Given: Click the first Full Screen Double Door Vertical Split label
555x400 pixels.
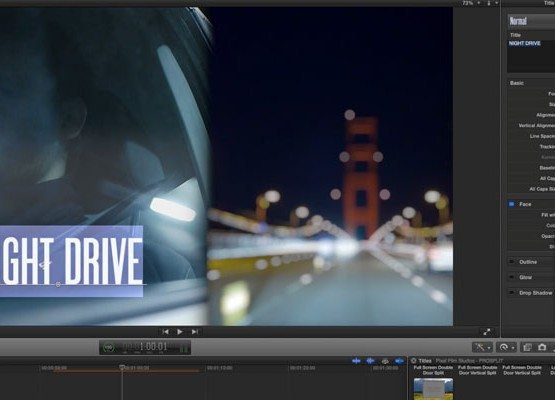Looking at the screenshot, I should [477, 370].
